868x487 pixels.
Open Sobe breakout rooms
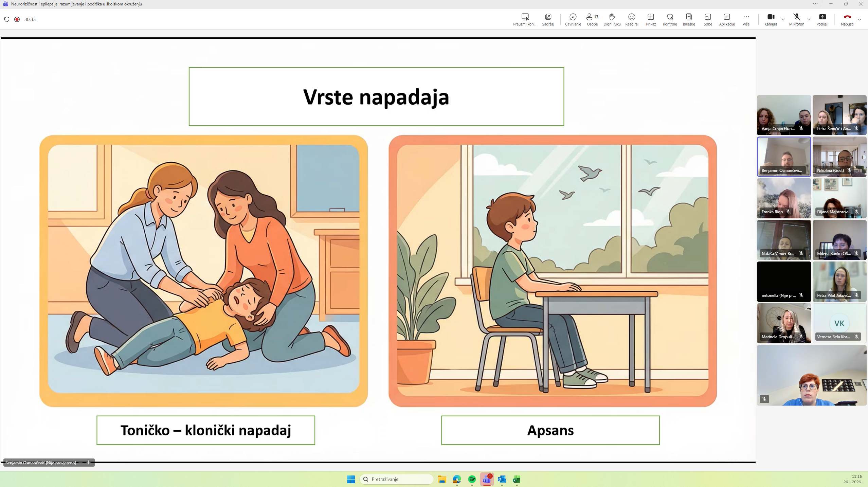707,19
